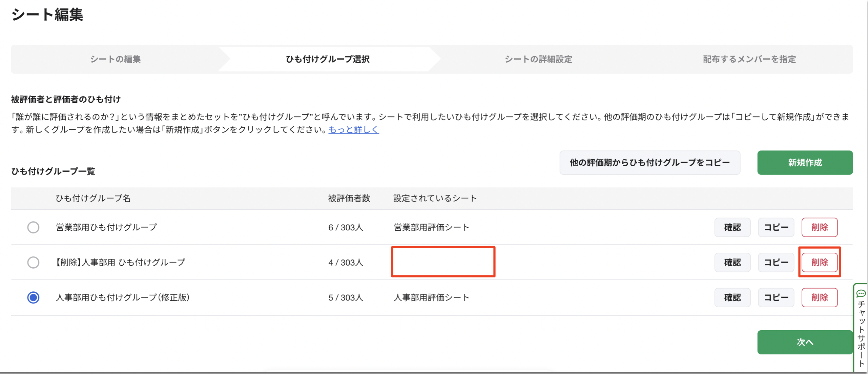Click the 被評価者と評価者のひも付け heading
The width and height of the screenshot is (868, 374).
66,99
